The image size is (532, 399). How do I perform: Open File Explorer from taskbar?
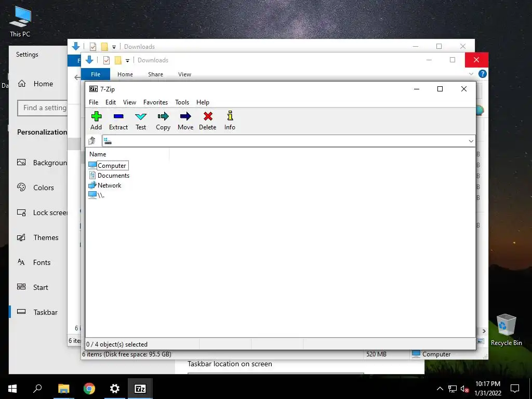pyautogui.click(x=63, y=389)
